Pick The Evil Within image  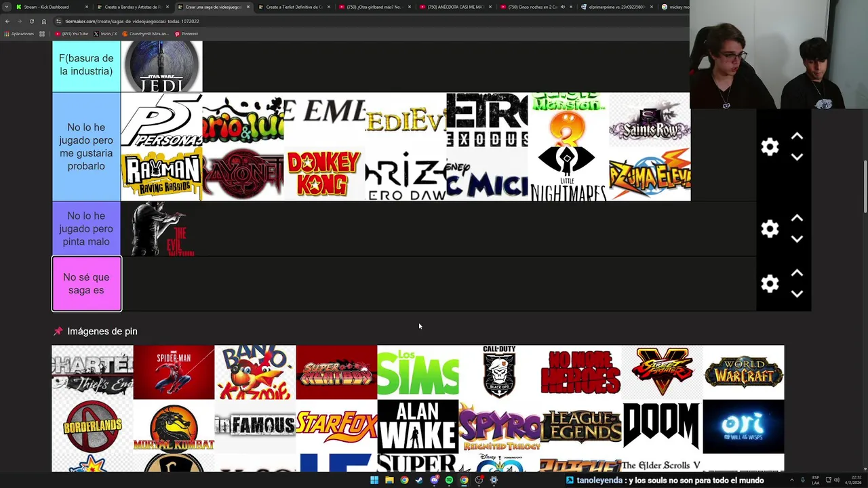pyautogui.click(x=161, y=229)
